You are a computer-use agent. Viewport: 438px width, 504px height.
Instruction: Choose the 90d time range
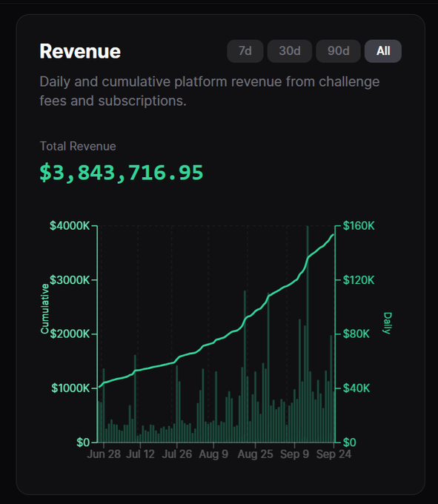pyautogui.click(x=338, y=51)
